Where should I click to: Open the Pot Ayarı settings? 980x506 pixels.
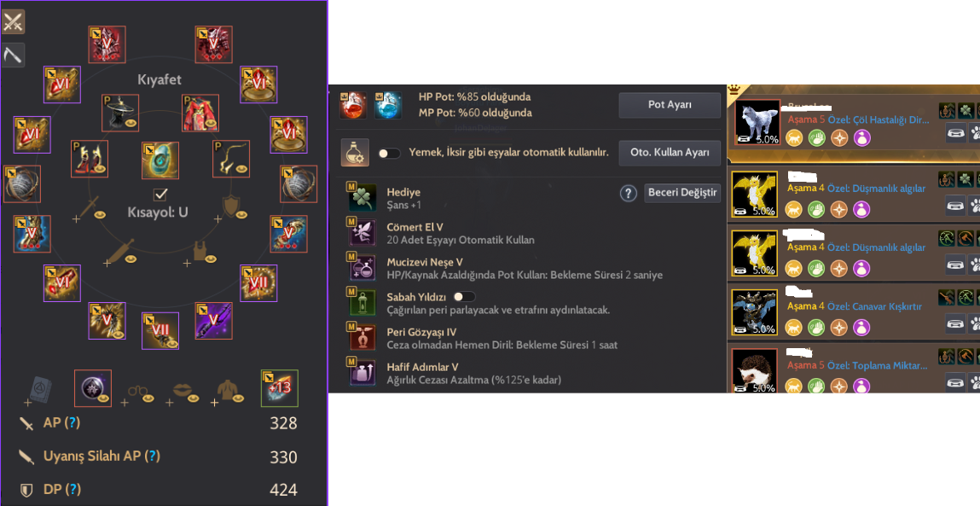[x=670, y=105]
